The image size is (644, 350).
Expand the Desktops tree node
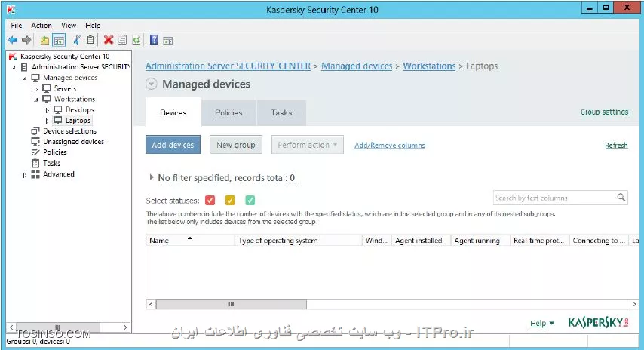click(48, 110)
